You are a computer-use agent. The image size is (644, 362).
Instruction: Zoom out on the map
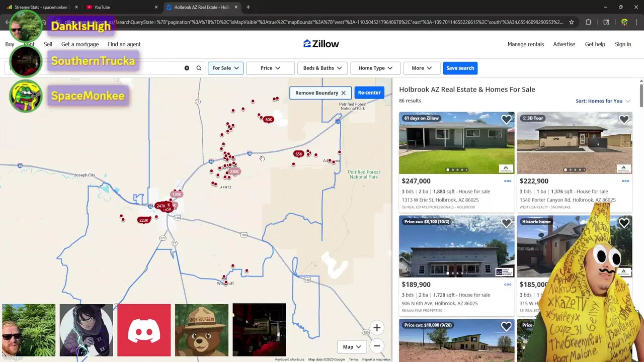click(x=377, y=346)
